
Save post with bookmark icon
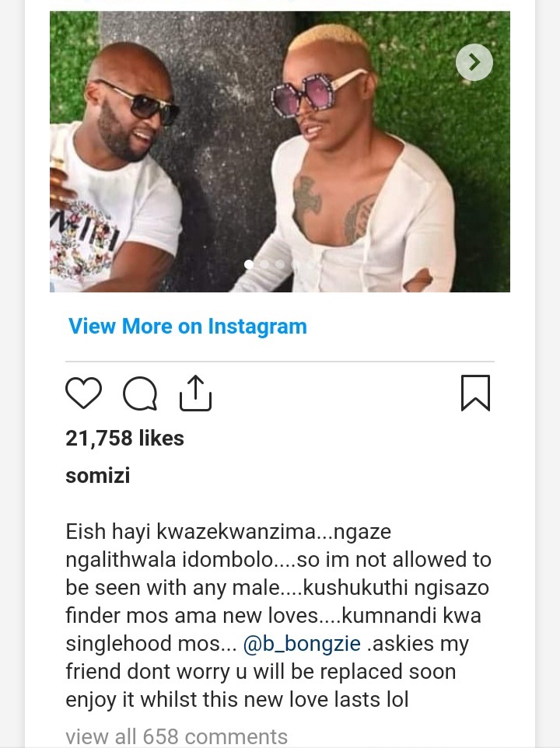pyautogui.click(x=475, y=393)
